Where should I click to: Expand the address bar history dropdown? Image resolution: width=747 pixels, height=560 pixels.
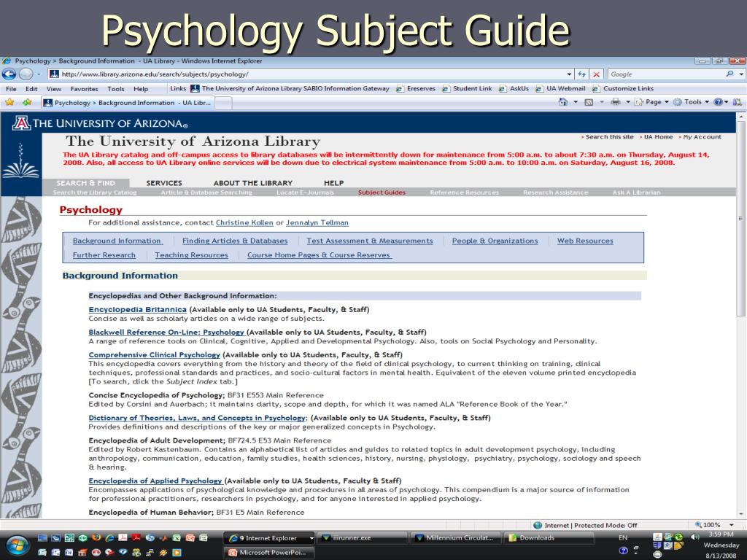click(x=569, y=74)
